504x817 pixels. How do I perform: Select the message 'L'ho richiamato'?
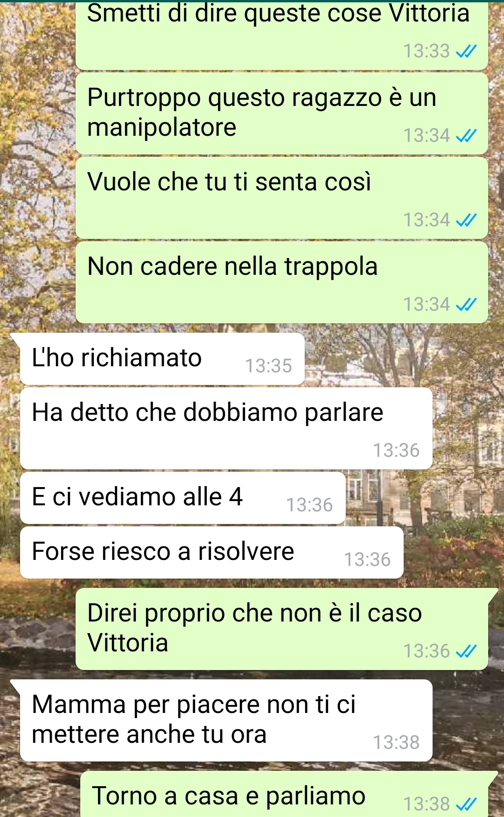tap(162, 359)
